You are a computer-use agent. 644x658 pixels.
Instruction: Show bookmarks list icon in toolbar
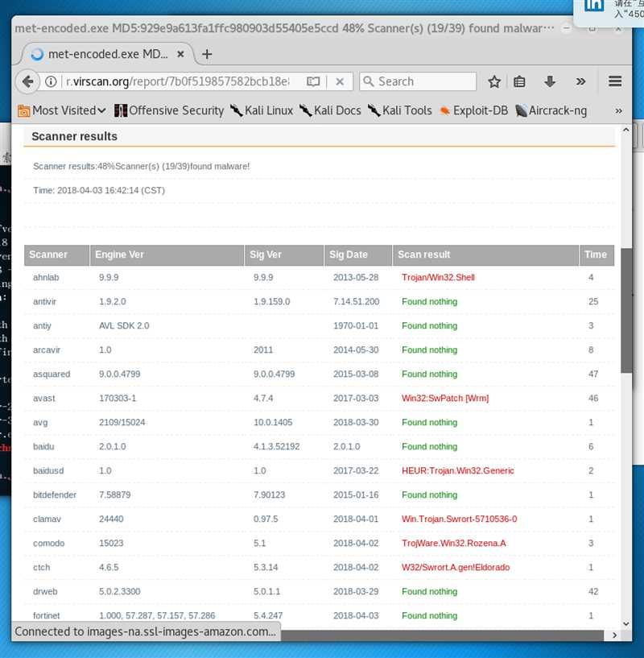pos(519,81)
